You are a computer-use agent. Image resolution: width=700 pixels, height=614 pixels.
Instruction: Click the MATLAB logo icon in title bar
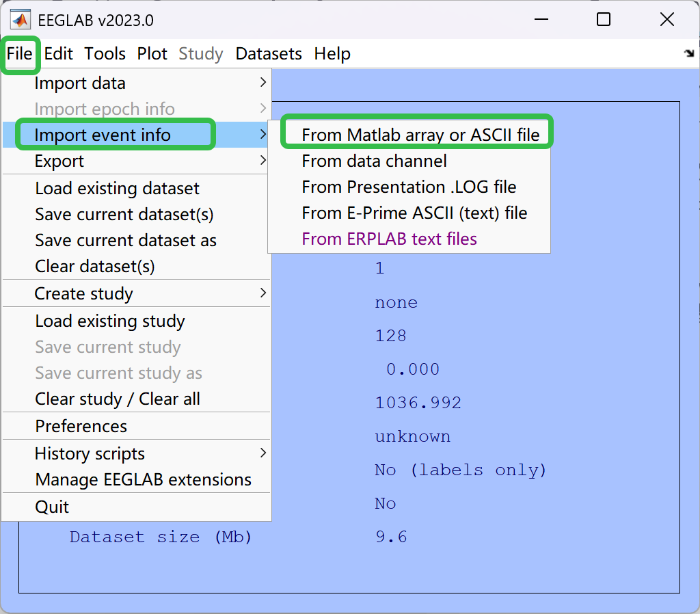click(x=21, y=20)
